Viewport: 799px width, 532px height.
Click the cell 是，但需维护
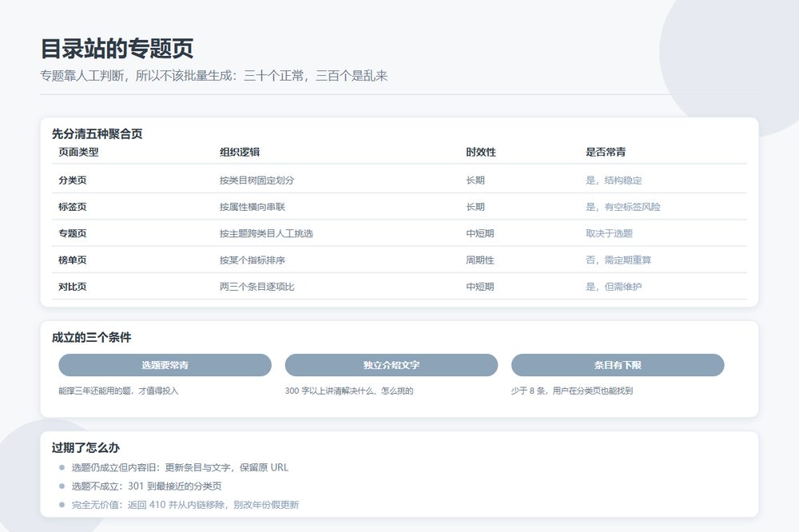coord(614,287)
